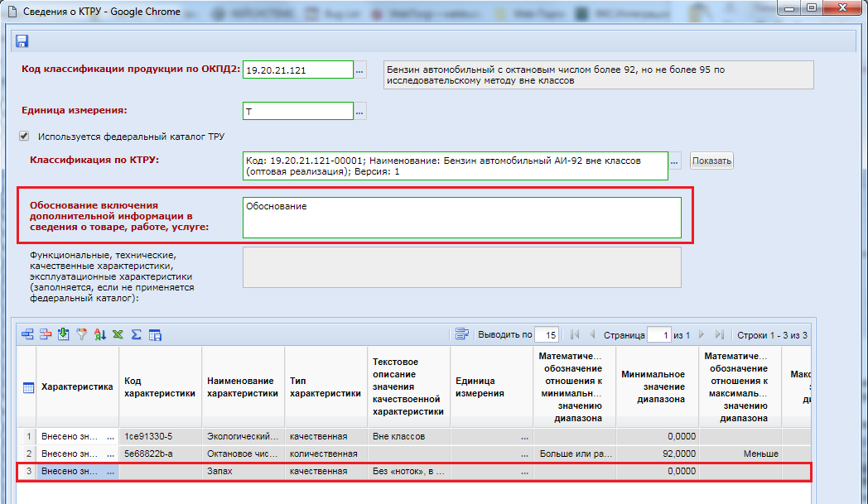Select row 3 with 'Запах' characteristic
868x504 pixels.
tap(242, 472)
